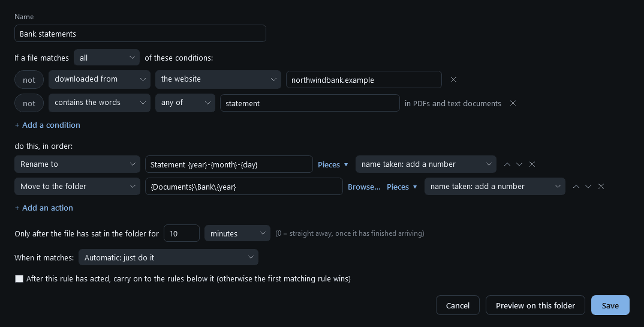Screen dimensions: 644x327
Task: Open the downloaded from condition type dropdown
Action: 100,79
